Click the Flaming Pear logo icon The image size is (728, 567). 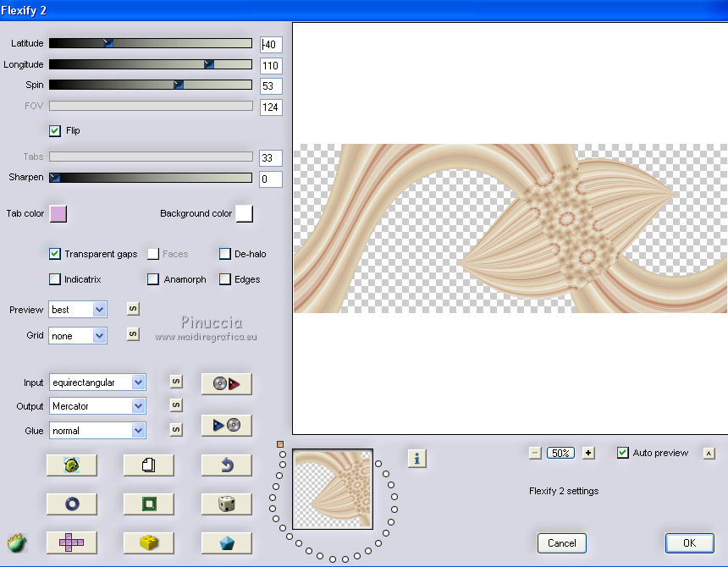17,542
